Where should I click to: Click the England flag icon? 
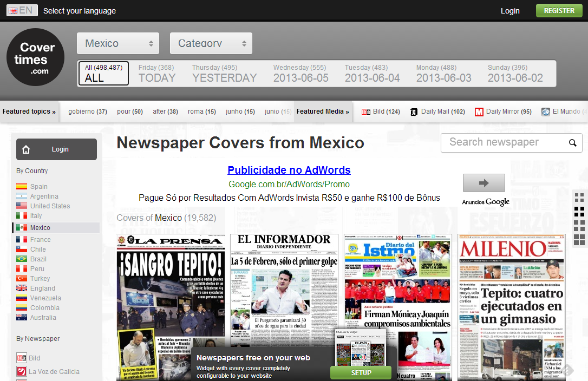click(x=22, y=288)
